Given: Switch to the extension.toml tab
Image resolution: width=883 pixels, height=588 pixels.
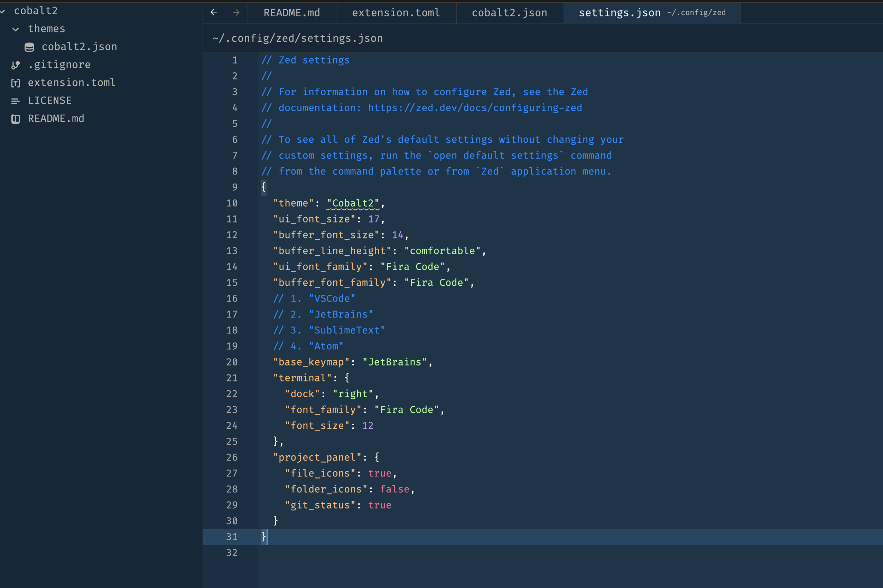Looking at the screenshot, I should tap(396, 13).
